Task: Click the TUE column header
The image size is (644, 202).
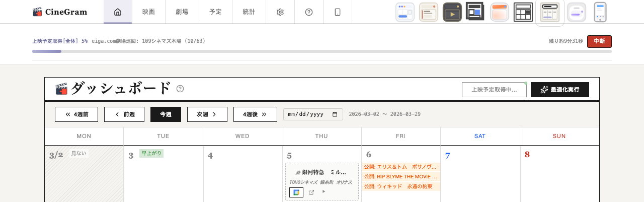Action: click(163, 137)
